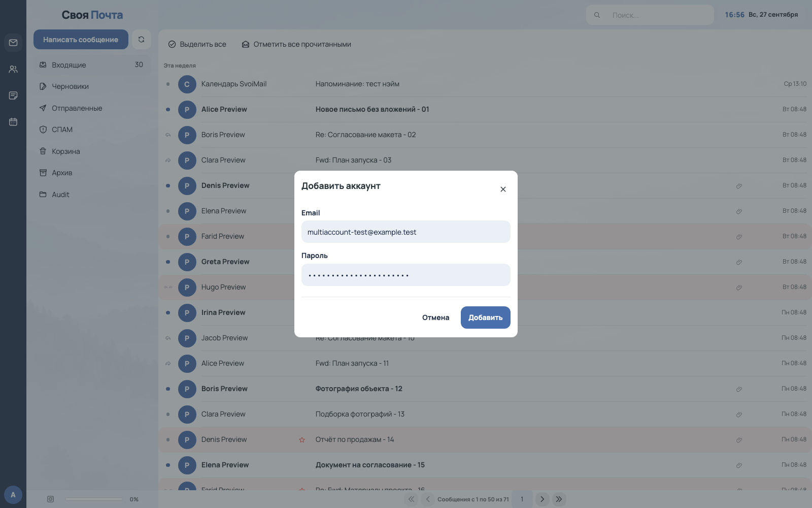The width and height of the screenshot is (812, 508).
Task: Open the Audit folder
Action: click(x=92, y=195)
